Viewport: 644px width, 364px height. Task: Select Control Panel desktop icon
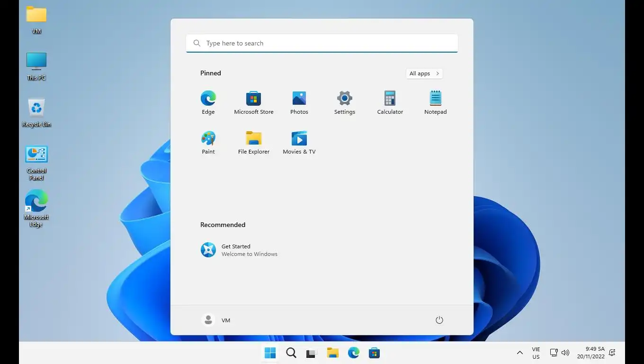point(36,163)
